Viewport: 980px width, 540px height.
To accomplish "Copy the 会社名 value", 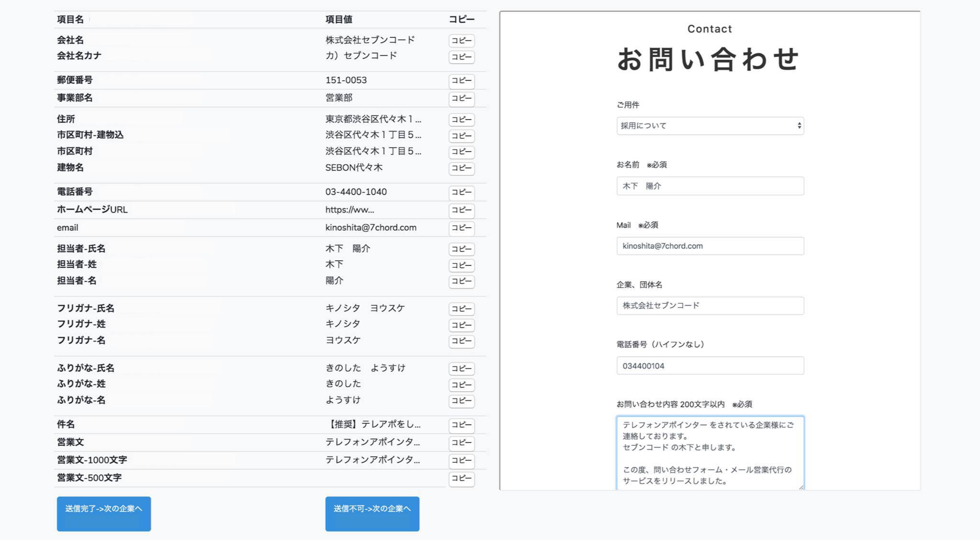I will click(x=461, y=41).
